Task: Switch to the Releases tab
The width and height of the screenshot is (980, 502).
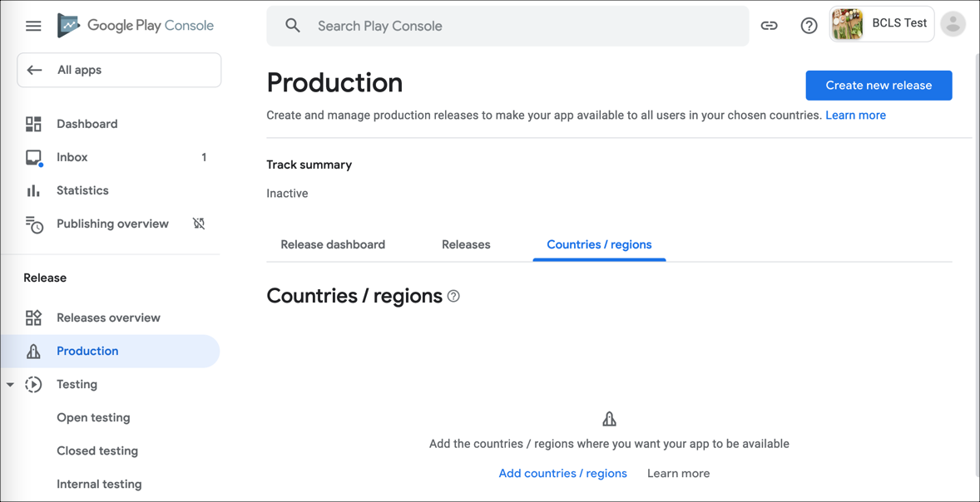Action: tap(466, 244)
